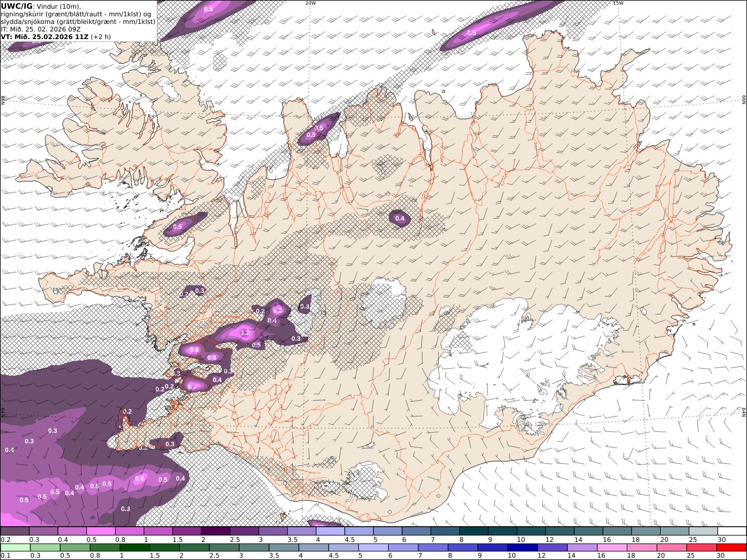Click upper scale swatch between 4 and 4.5
The width and height of the screenshot is (747, 560).
330,531
